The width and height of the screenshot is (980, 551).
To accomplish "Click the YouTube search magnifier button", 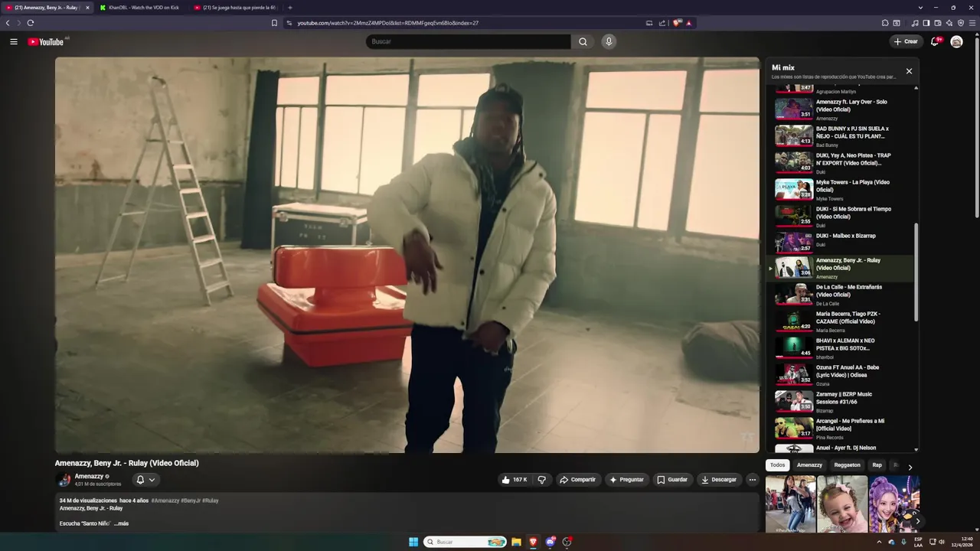I will click(x=583, y=41).
